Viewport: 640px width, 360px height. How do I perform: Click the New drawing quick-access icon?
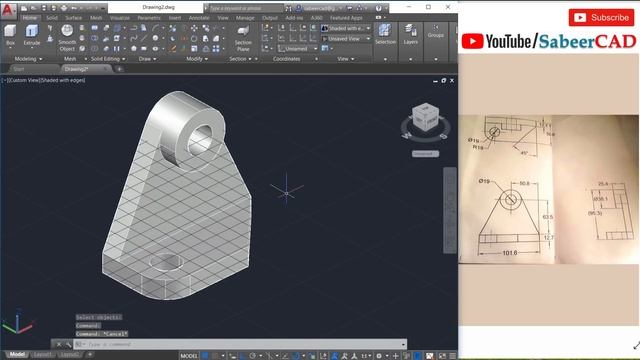(24, 8)
